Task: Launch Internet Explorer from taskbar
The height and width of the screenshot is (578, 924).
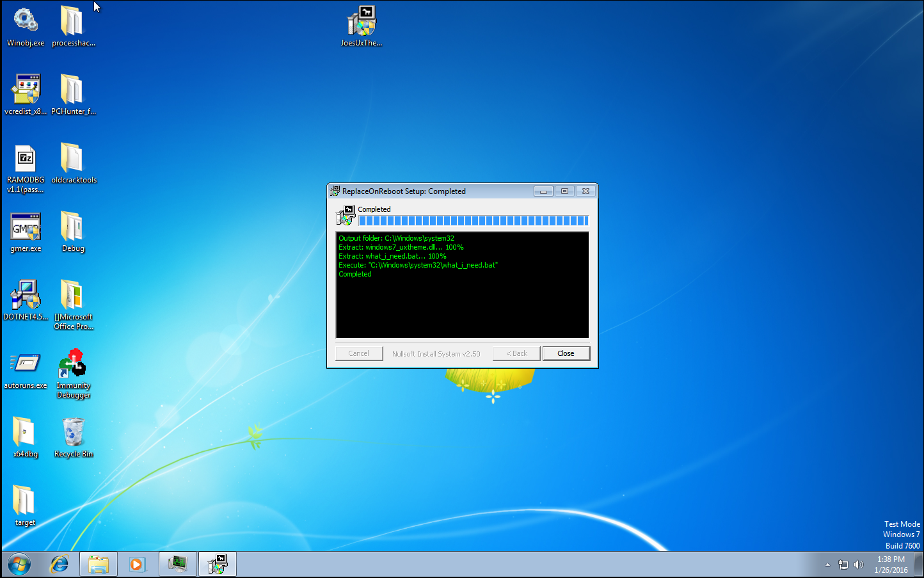Action: coord(60,565)
